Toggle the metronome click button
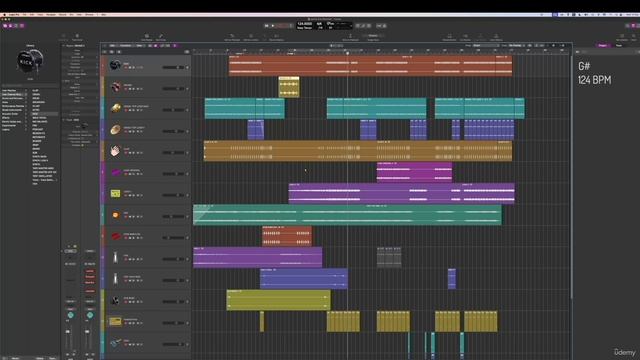Screen dimensions: 640x360 [x=384, y=26]
